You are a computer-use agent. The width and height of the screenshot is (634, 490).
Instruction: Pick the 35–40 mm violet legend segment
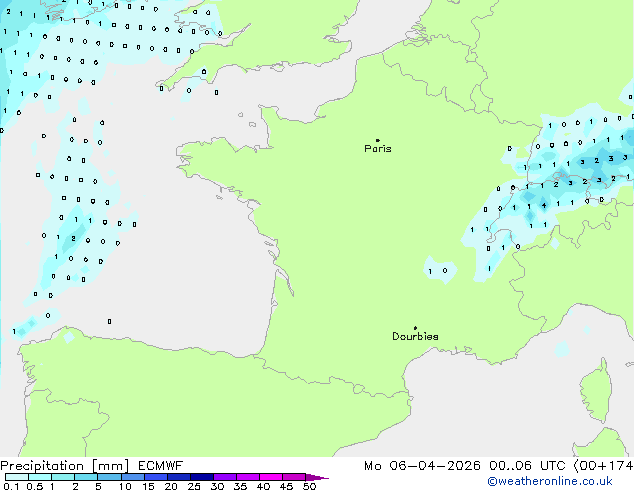pos(247,477)
